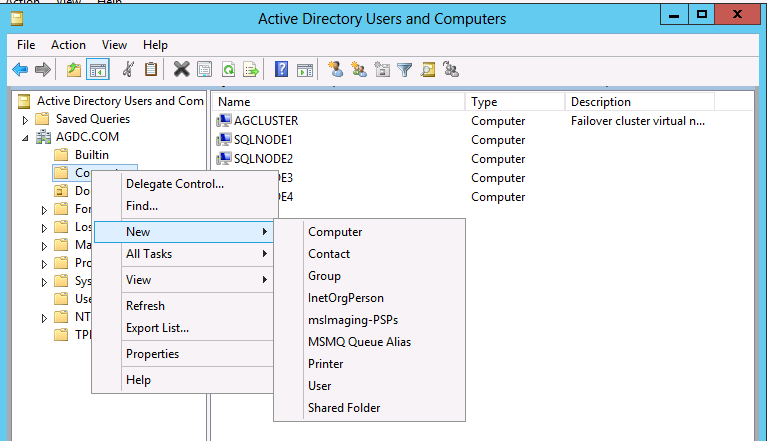This screenshot has height=441, width=767.
Task: Click the Forward arrow toolbar icon
Action: (x=43, y=70)
